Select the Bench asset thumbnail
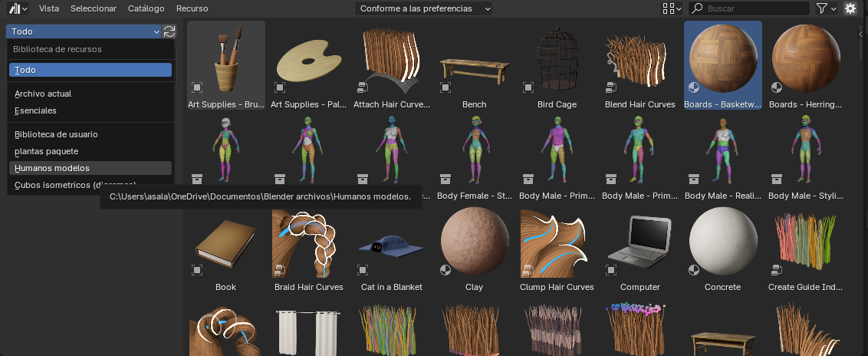This screenshot has height=356, width=868. 475,65
